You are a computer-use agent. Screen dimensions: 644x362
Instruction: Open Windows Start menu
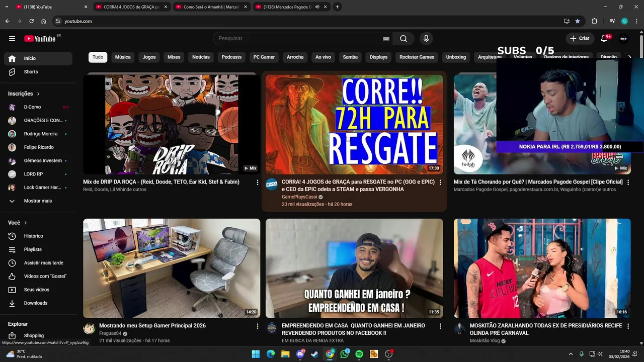pos(256,354)
